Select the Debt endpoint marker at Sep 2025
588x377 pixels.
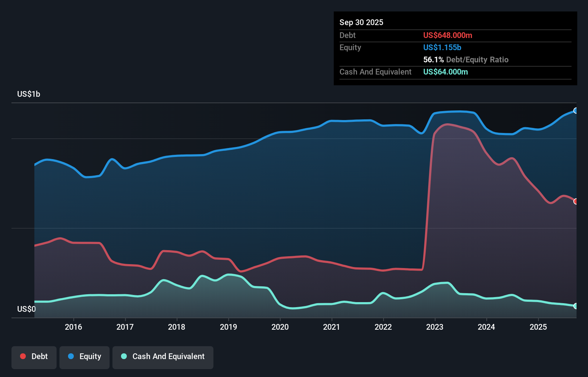pos(575,201)
